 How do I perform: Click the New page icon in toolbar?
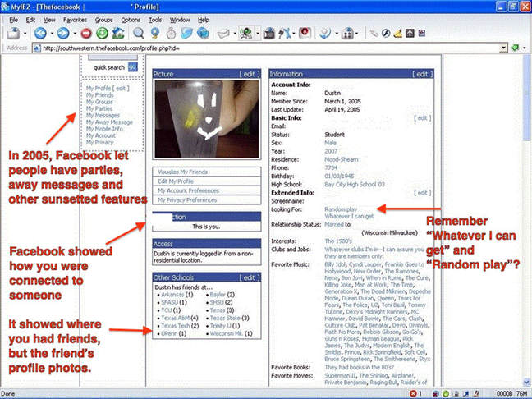click(11, 33)
